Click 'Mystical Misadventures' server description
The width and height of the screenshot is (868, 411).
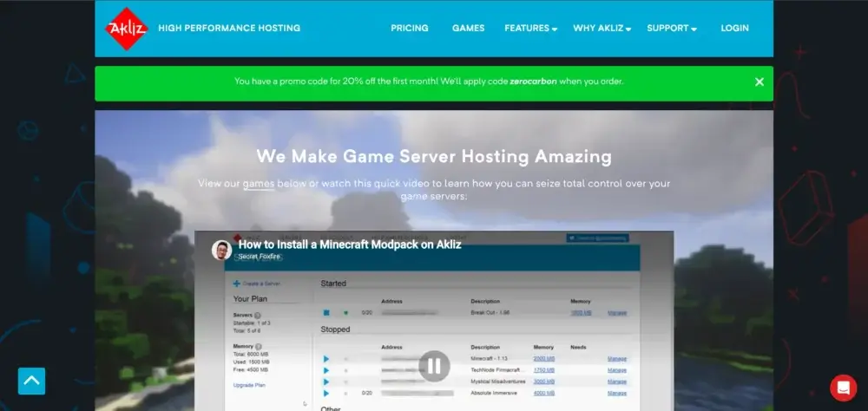tap(497, 382)
